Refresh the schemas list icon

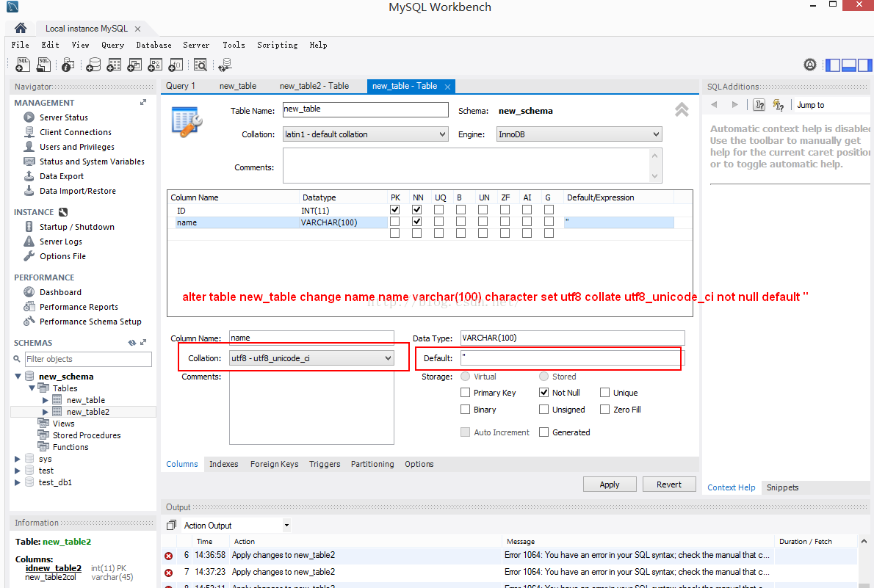(x=132, y=343)
